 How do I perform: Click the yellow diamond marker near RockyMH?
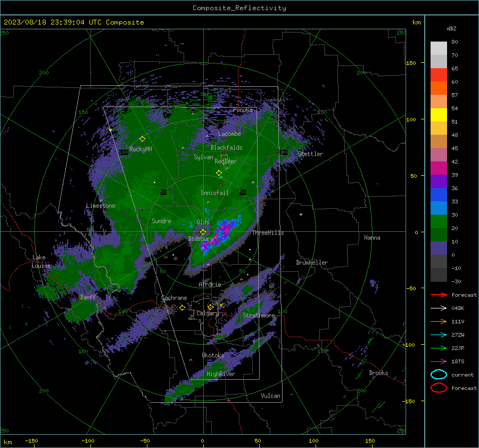point(142,139)
